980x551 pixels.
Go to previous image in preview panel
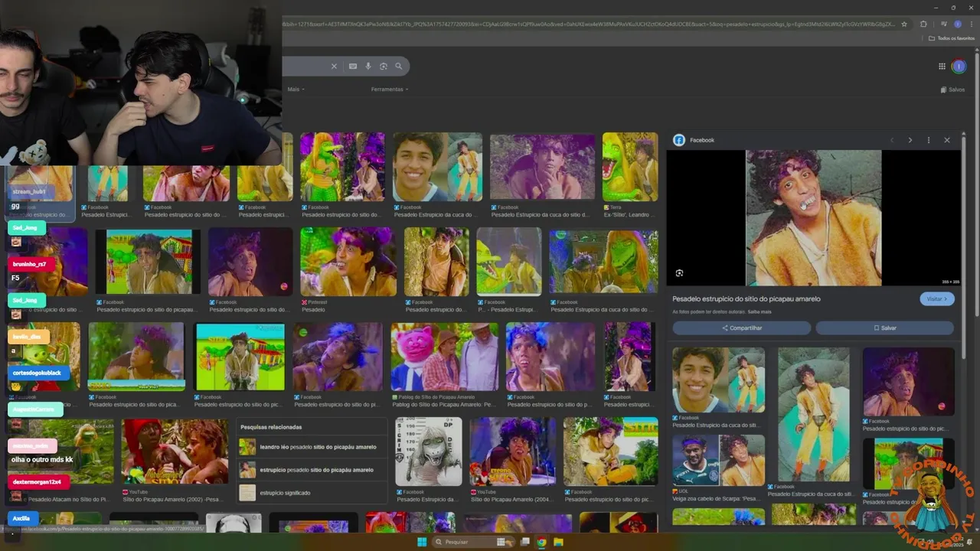(x=892, y=140)
